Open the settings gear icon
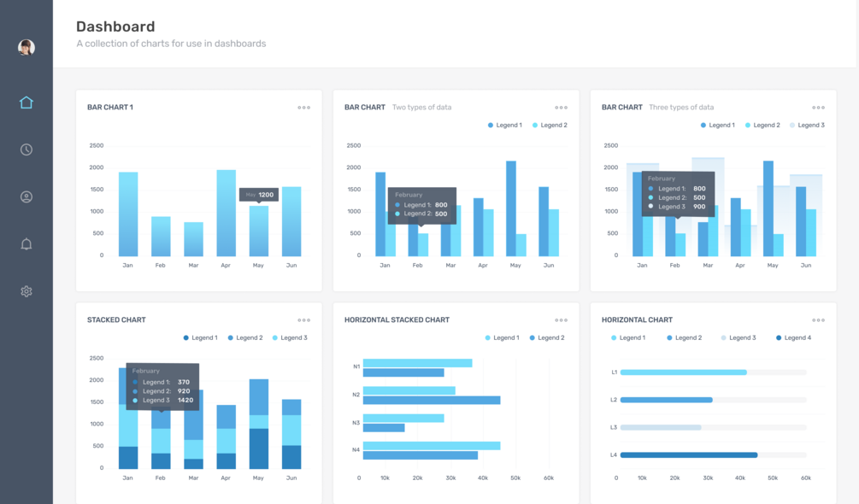Image resolution: width=859 pixels, height=504 pixels. point(26,291)
